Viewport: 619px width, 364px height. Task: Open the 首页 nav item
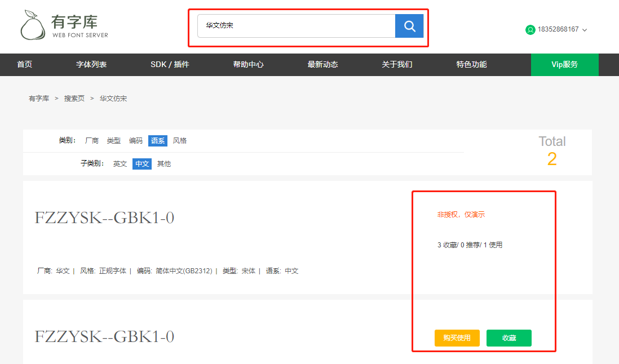point(24,65)
